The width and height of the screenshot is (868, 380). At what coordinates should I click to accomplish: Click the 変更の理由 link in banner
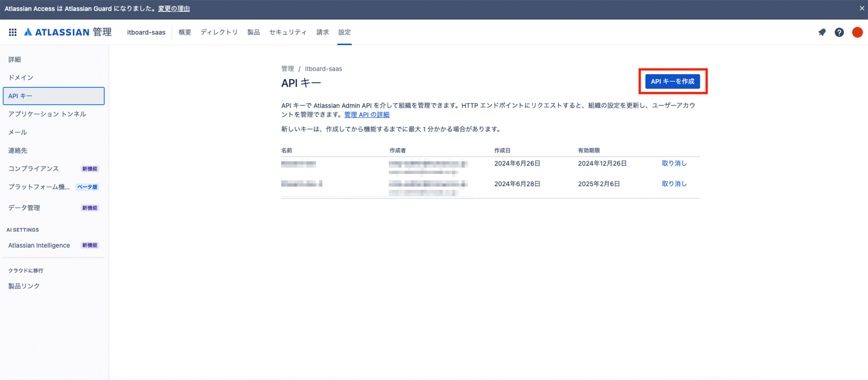tap(174, 9)
